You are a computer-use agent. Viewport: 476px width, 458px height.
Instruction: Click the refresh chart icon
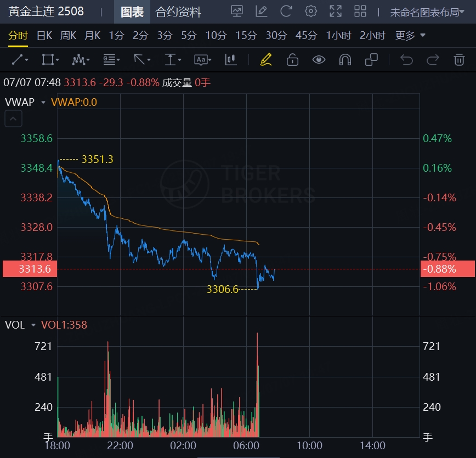pyautogui.click(x=286, y=11)
